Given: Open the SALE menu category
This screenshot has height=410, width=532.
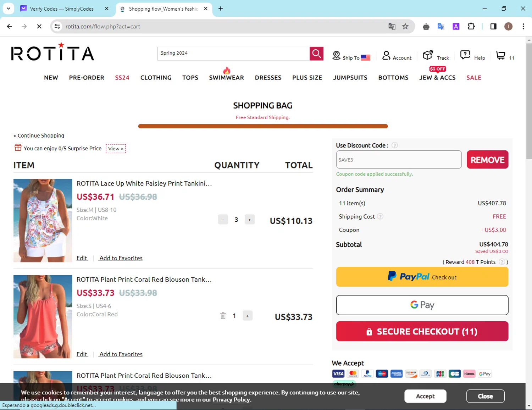Looking at the screenshot, I should pos(474,78).
